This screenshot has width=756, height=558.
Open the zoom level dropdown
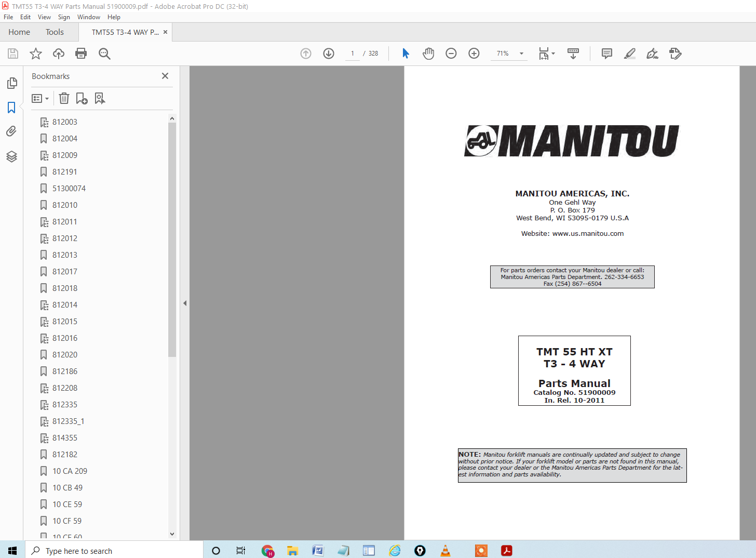pyautogui.click(x=521, y=54)
